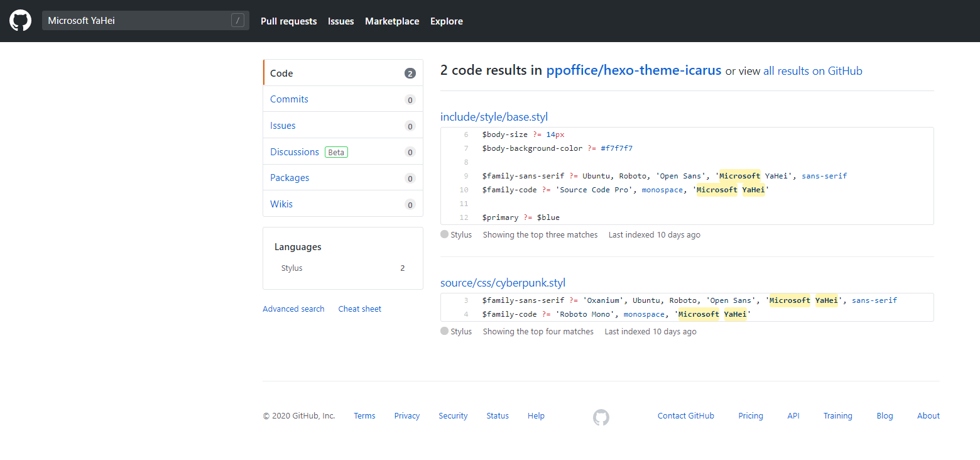
Task: Click the GitHub mark icon in footer
Action: pyautogui.click(x=601, y=417)
